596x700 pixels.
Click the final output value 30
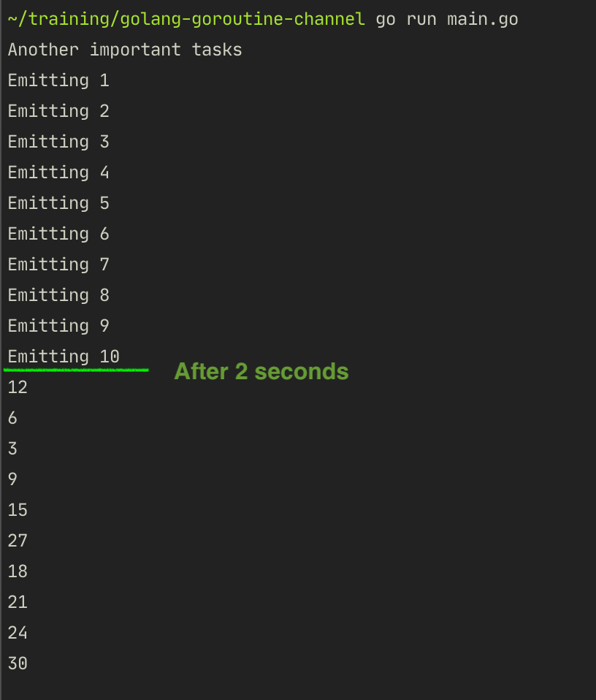(x=18, y=663)
